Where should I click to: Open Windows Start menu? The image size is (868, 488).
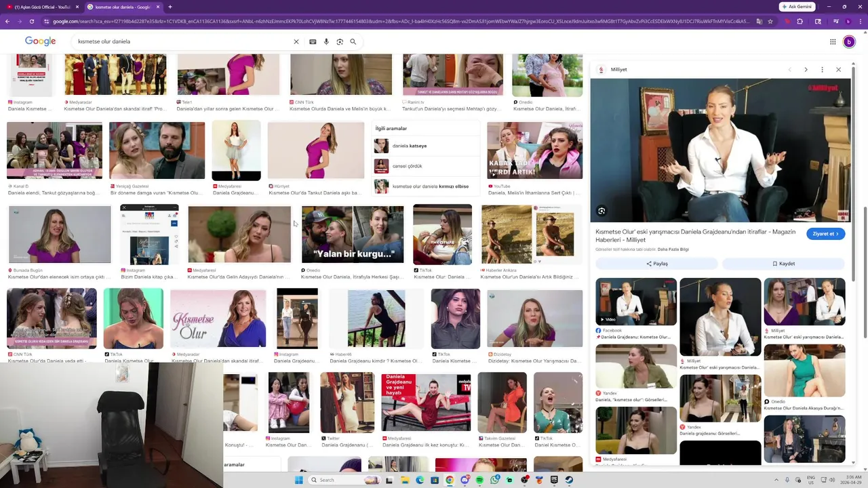pos(299,480)
